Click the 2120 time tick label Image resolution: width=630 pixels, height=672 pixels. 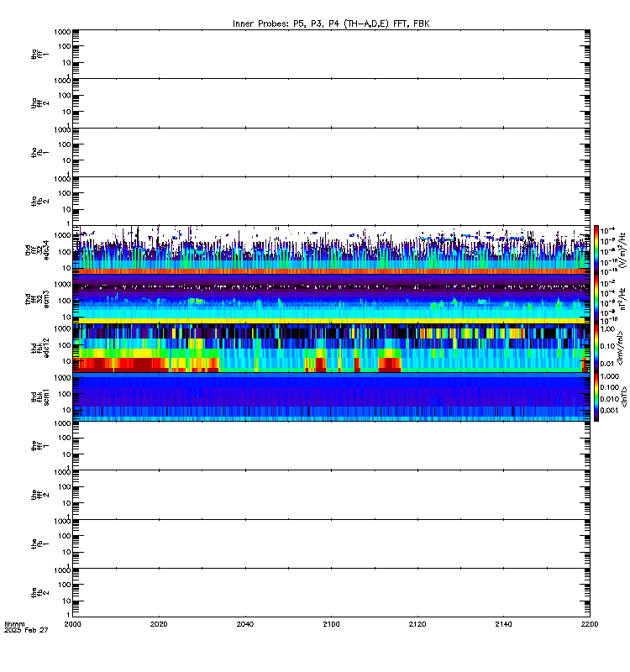[x=417, y=624]
